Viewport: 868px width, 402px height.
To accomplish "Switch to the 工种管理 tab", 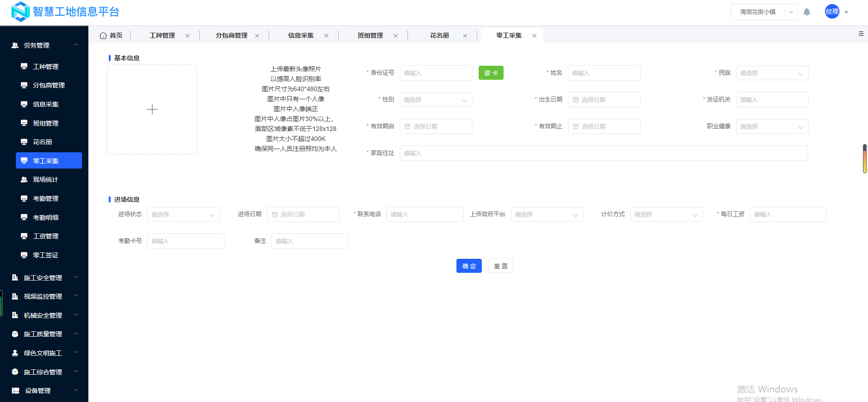I will tap(162, 35).
